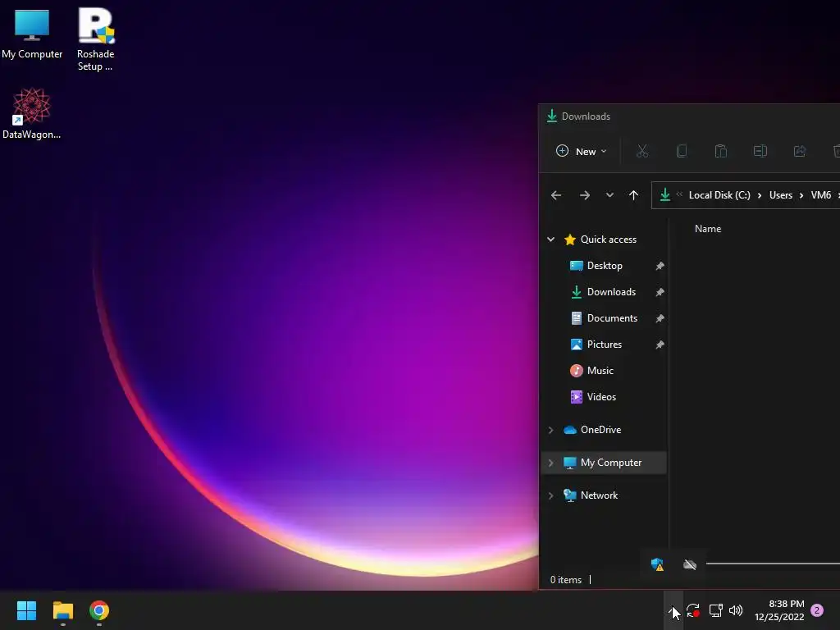Click Local Disk (C:) in address bar
The width and height of the screenshot is (840, 630).
pyautogui.click(x=719, y=195)
